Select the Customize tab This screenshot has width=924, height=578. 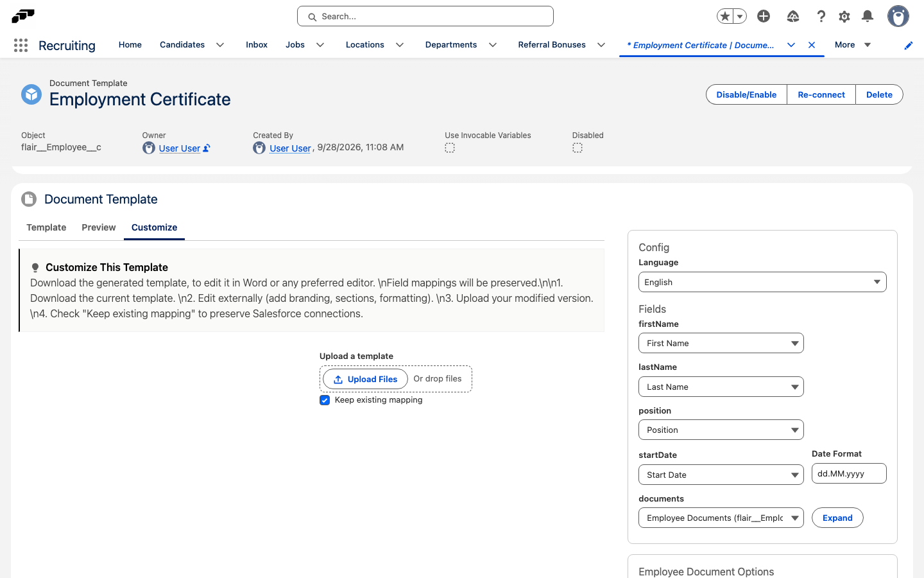pyautogui.click(x=154, y=227)
